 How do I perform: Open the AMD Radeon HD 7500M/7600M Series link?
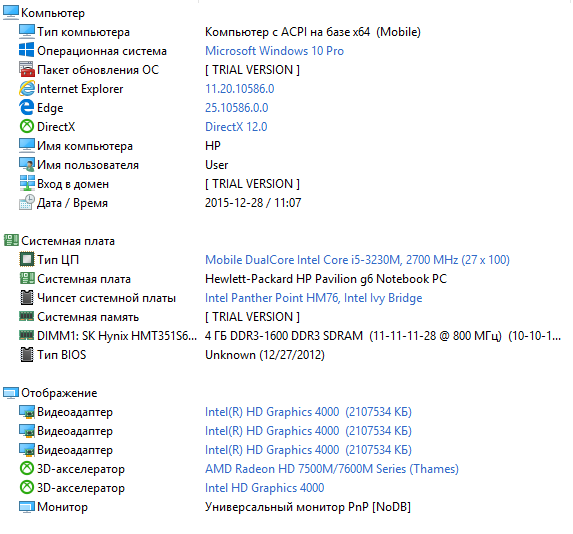(x=332, y=469)
